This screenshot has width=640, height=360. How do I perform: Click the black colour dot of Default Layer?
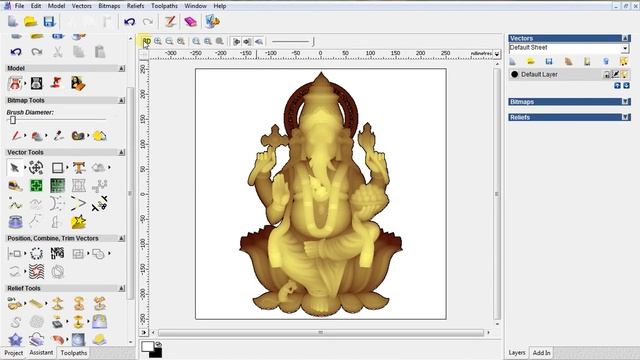(515, 74)
